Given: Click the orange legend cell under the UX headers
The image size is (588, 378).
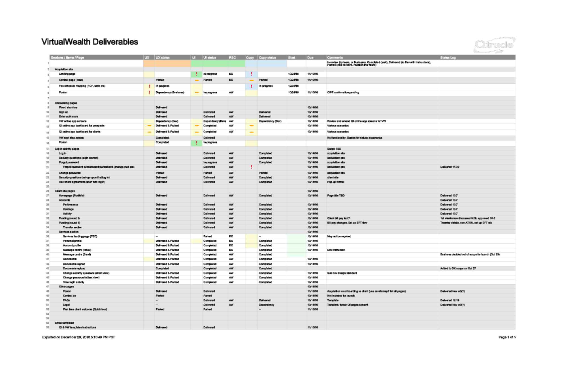Looking at the screenshot, I should click(x=167, y=63).
